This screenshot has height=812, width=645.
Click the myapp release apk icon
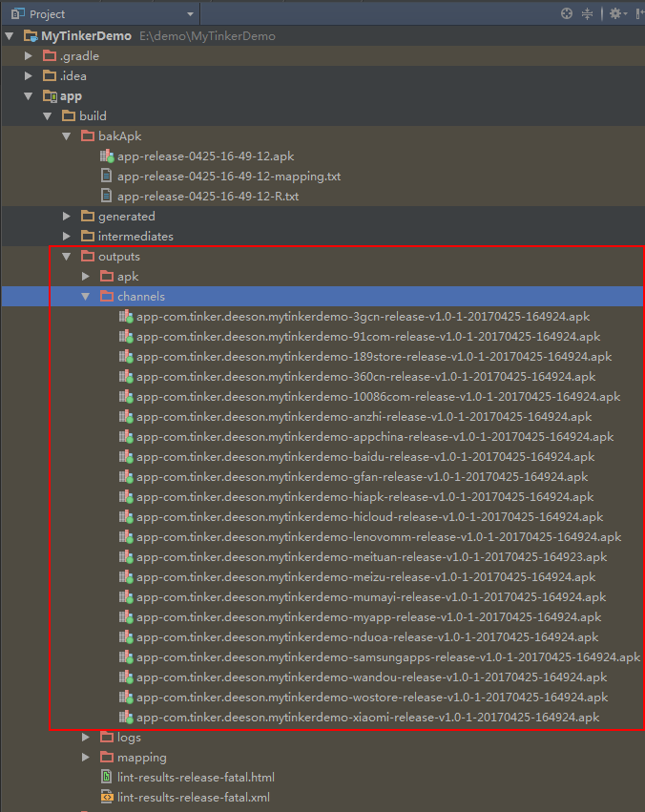tap(126, 617)
